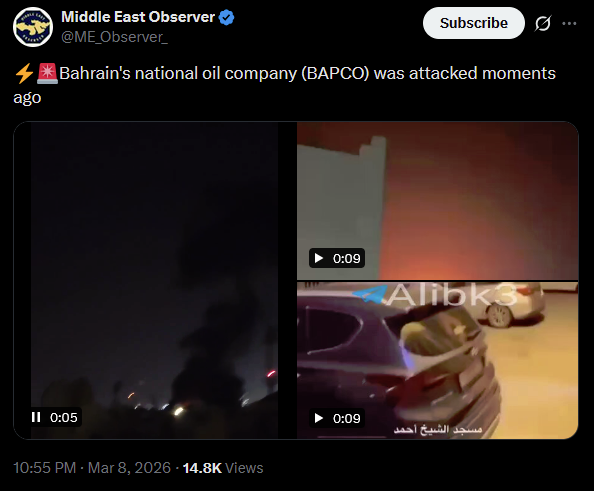This screenshot has height=491, width=594.
Task: Open the 10:55 PM timestamp link
Action: (45, 468)
